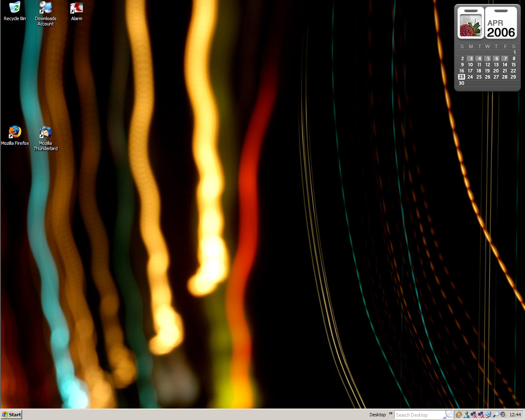Select April 23 on the calendar
Screen dimensions: 525x420
(x=461, y=77)
